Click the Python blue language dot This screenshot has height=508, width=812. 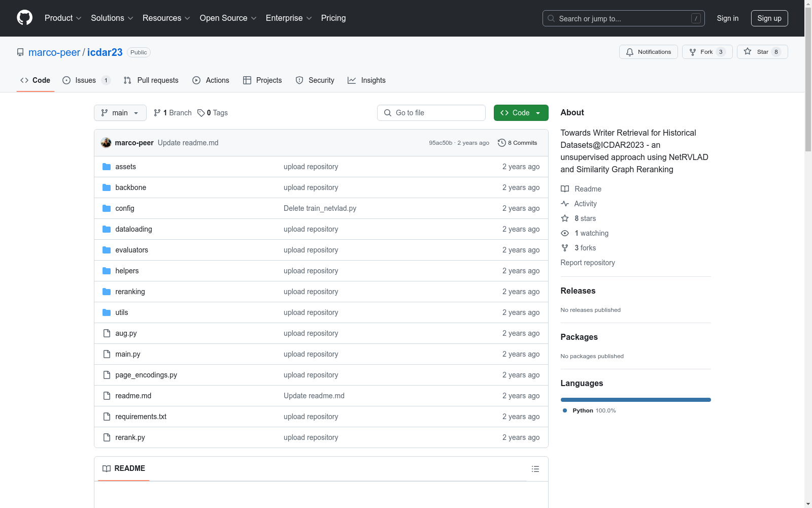[x=565, y=410]
